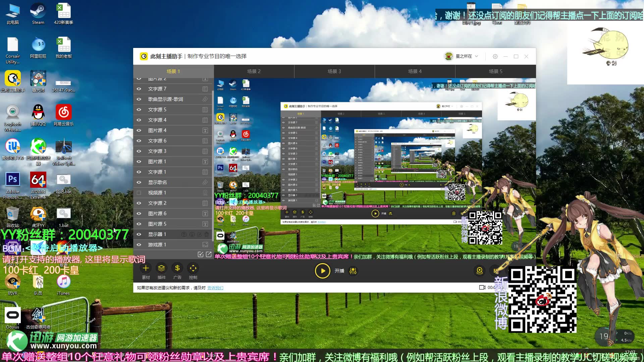Move 显示器 1 source up
This screenshot has width=644, height=362.
pyautogui.click(x=184, y=235)
